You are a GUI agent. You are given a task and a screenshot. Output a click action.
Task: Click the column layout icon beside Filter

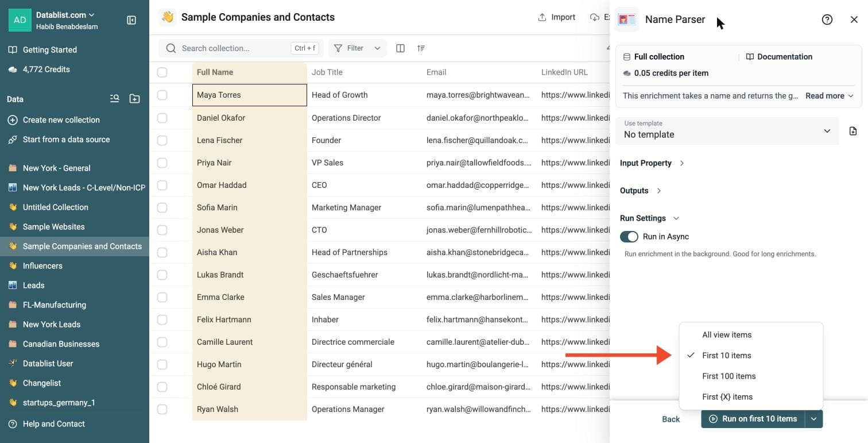tap(401, 48)
